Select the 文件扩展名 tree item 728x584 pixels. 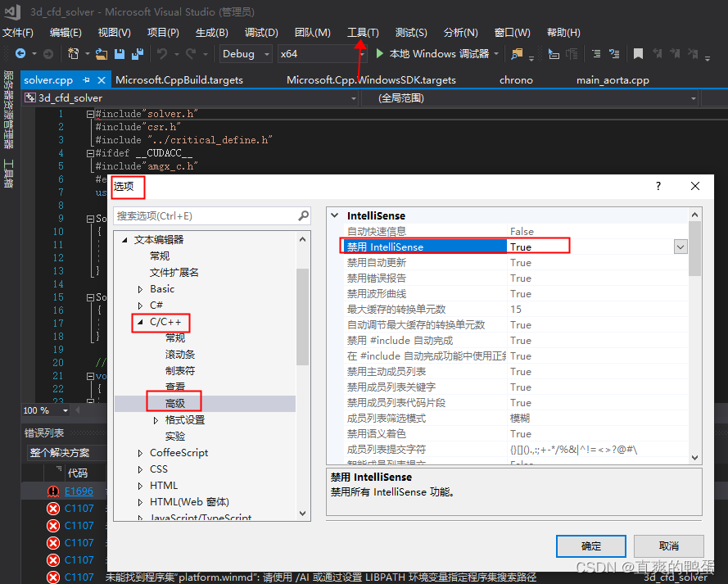point(174,273)
